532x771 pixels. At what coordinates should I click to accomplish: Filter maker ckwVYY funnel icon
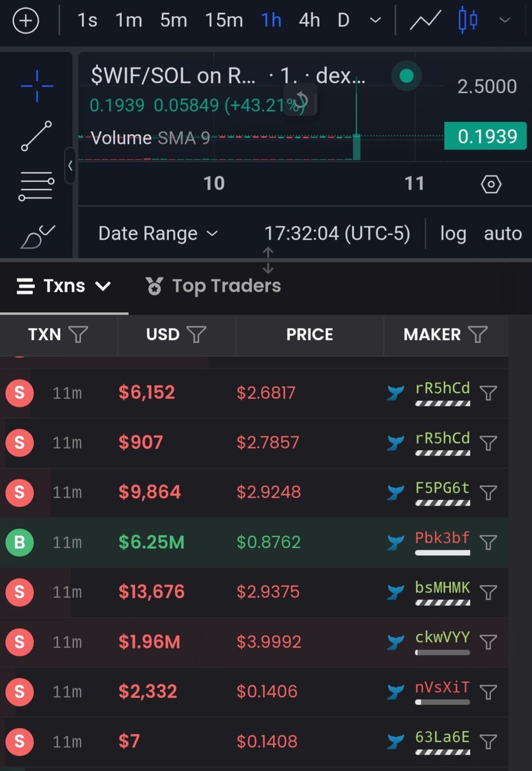489,642
